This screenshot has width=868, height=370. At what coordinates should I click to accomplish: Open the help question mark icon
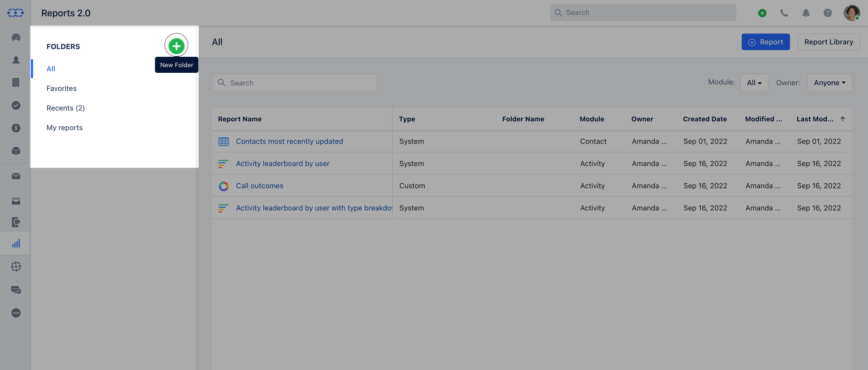[x=827, y=13]
